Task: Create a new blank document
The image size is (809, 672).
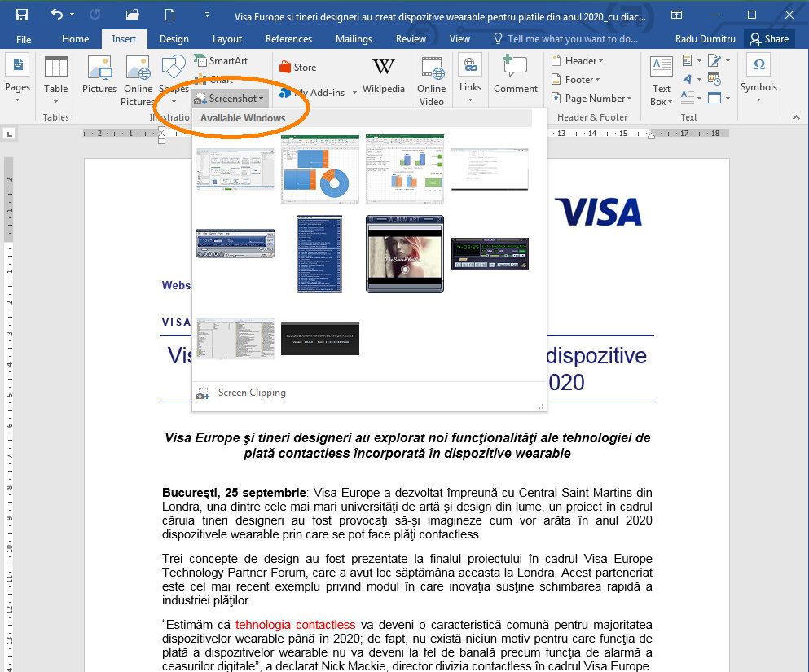Action: pos(169,15)
